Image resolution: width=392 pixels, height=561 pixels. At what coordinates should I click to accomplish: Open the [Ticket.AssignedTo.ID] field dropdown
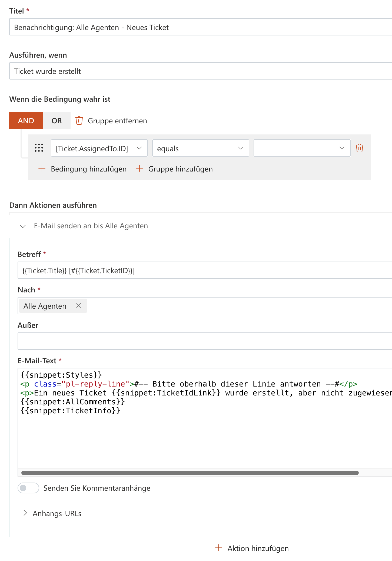(x=99, y=148)
